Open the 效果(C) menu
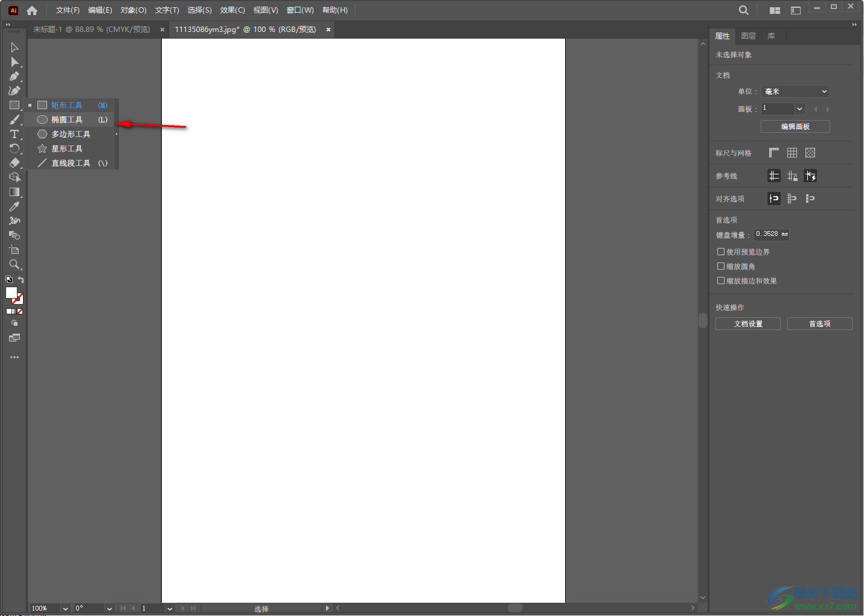Screen dimensions: 864x616 click(x=232, y=10)
